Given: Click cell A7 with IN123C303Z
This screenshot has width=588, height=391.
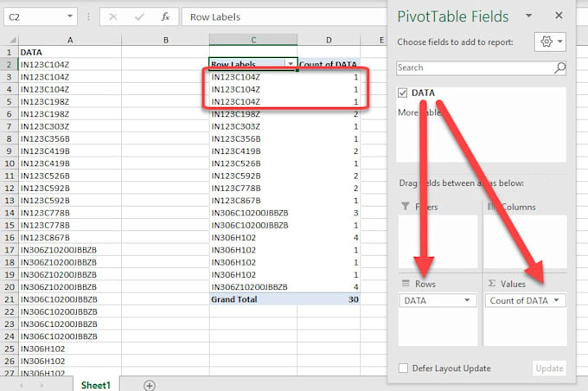Looking at the screenshot, I should 70,126.
